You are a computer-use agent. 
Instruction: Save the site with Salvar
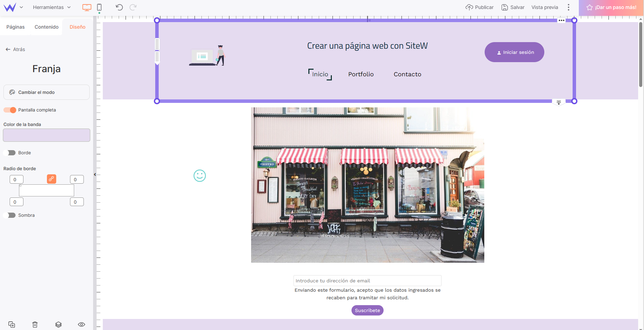pos(513,7)
